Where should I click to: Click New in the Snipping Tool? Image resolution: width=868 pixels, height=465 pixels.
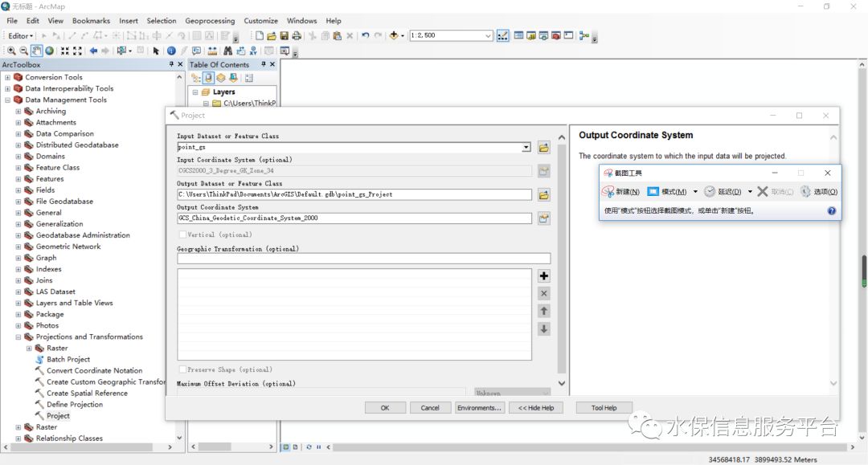click(x=620, y=191)
